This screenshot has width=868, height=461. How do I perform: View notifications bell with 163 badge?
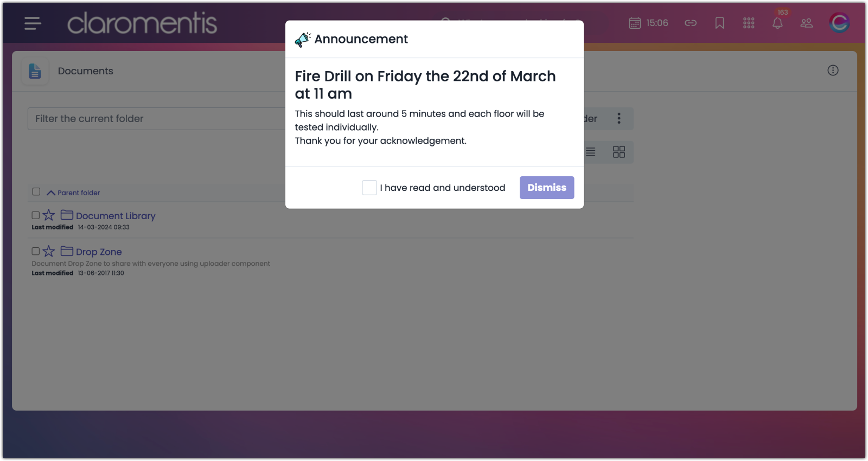pos(777,23)
